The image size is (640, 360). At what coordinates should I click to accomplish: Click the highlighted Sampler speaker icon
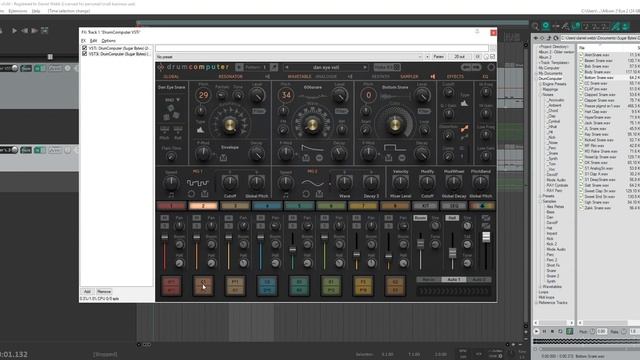click(433, 77)
